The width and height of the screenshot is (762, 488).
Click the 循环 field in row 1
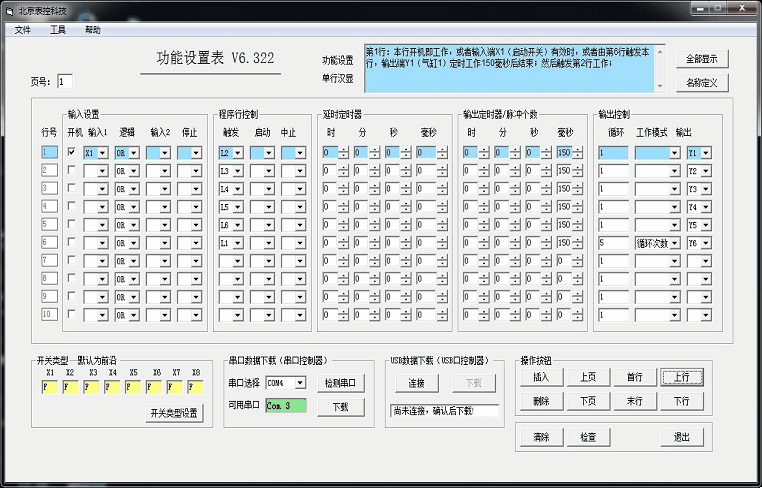613,153
